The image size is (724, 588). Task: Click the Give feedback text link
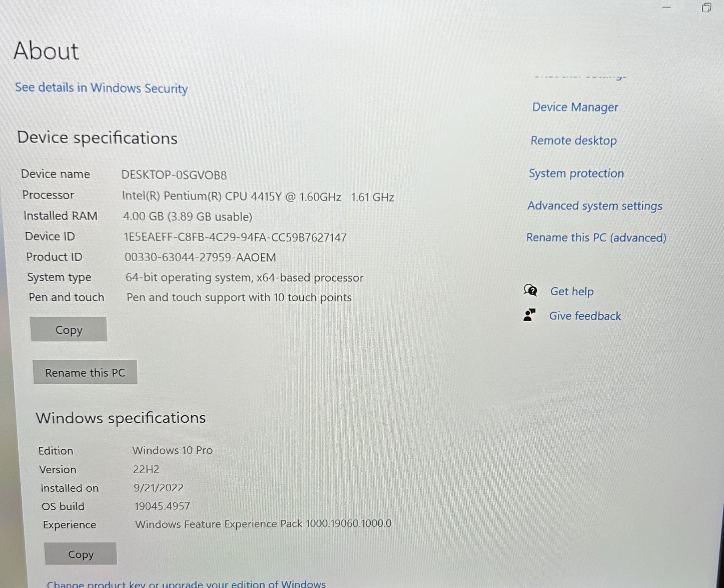[585, 316]
